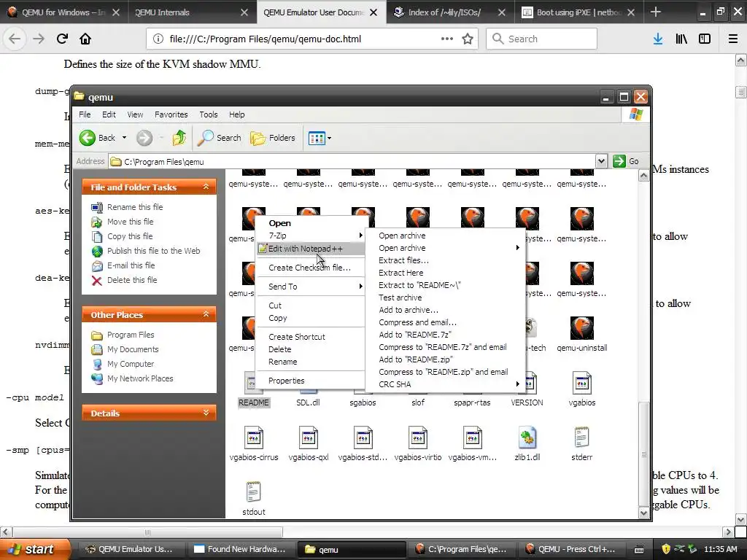
Task: Open the Edit menu in qemu window
Action: point(109,114)
